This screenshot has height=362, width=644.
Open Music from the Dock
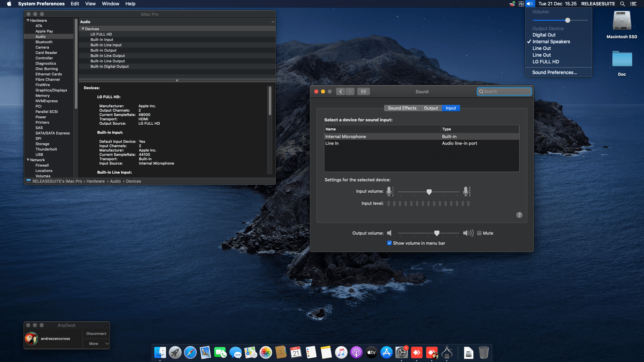click(x=341, y=353)
